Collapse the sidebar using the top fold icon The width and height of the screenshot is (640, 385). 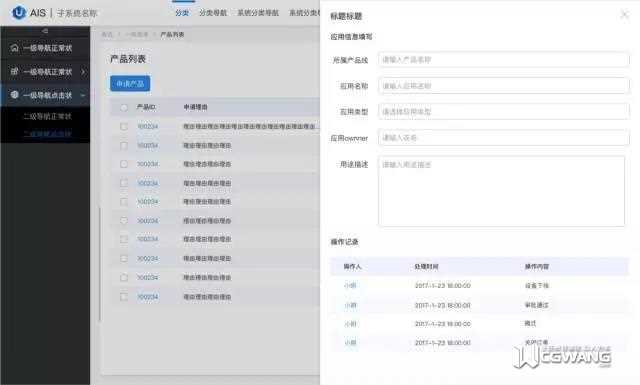tap(45, 31)
